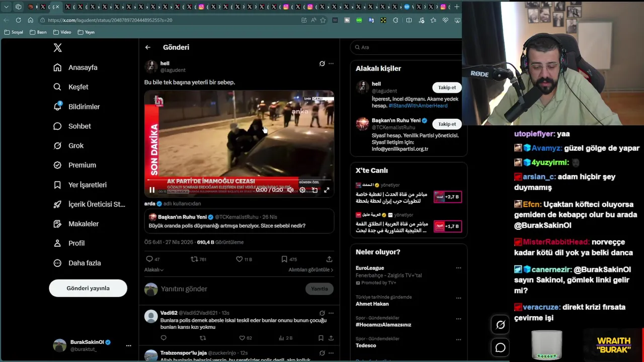Viewport: 644px width, 362px height.
Task: Open new browser tab with plus
Action: (456, 7)
